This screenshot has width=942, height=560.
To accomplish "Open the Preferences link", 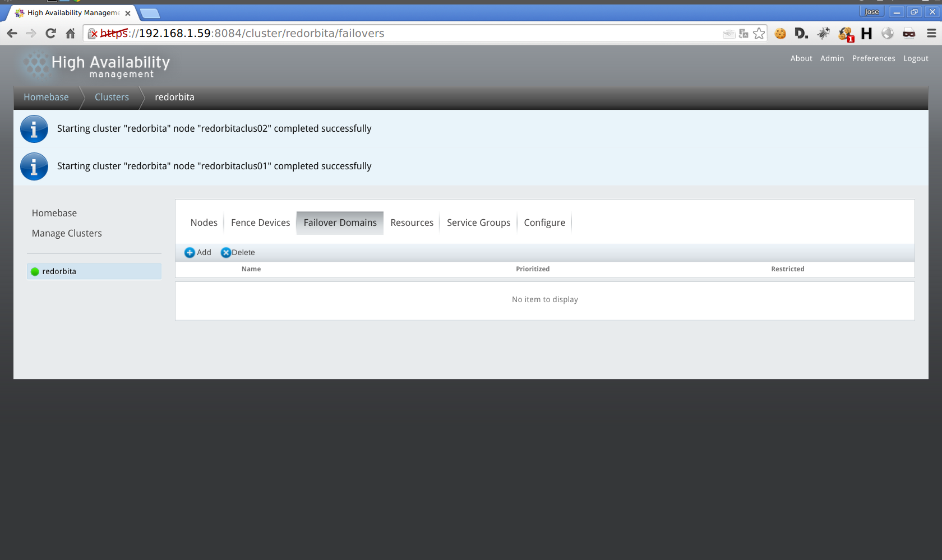I will coord(873,58).
